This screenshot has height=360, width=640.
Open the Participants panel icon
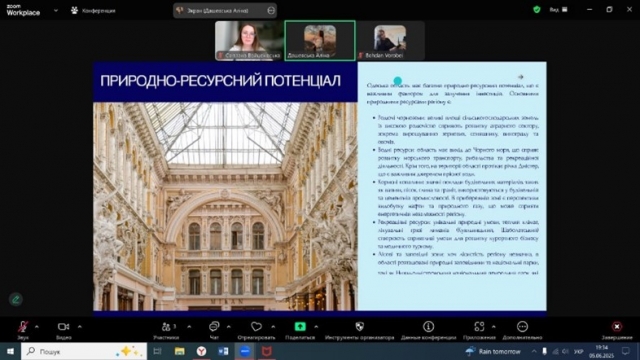point(166,327)
